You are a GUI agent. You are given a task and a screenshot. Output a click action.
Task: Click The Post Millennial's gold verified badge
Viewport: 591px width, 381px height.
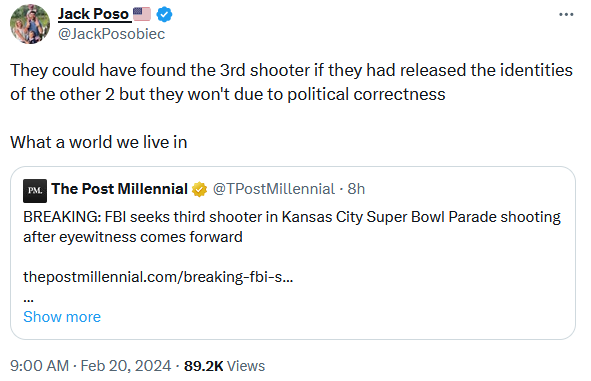click(x=199, y=189)
